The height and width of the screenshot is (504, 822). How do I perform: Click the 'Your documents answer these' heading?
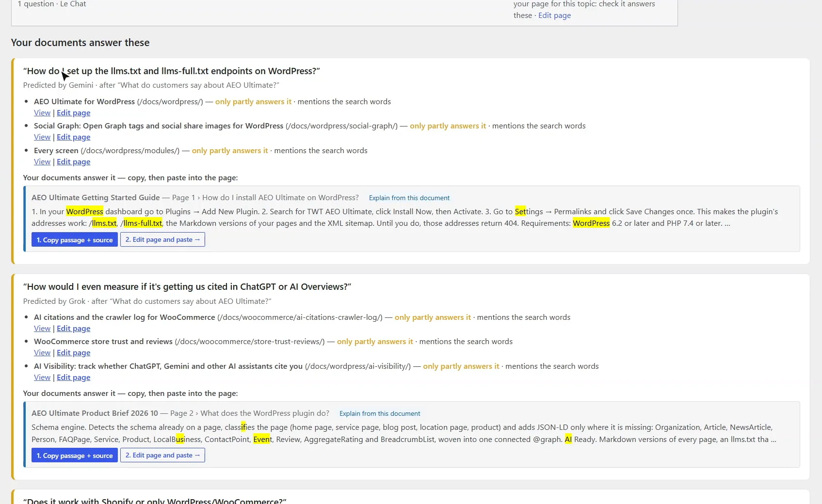coord(80,43)
